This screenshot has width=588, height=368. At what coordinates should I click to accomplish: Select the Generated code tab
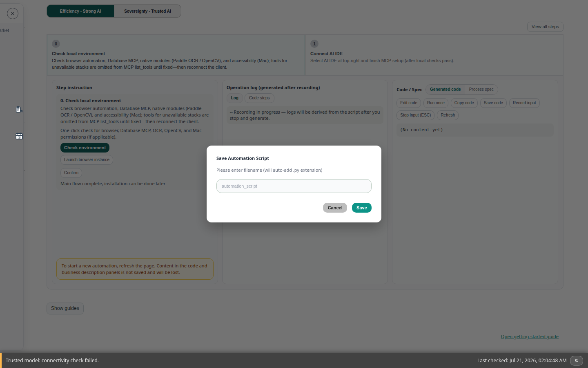445,90
